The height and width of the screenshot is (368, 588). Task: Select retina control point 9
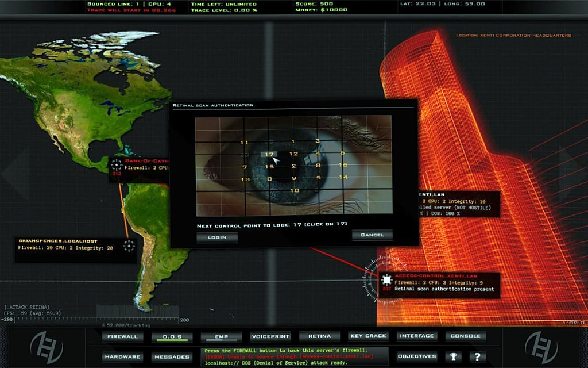294,178
